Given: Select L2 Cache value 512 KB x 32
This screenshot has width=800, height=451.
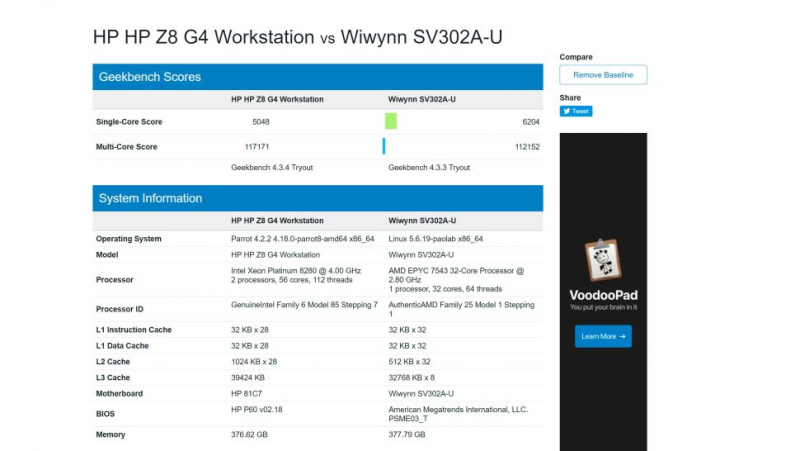Looking at the screenshot, I should [409, 362].
